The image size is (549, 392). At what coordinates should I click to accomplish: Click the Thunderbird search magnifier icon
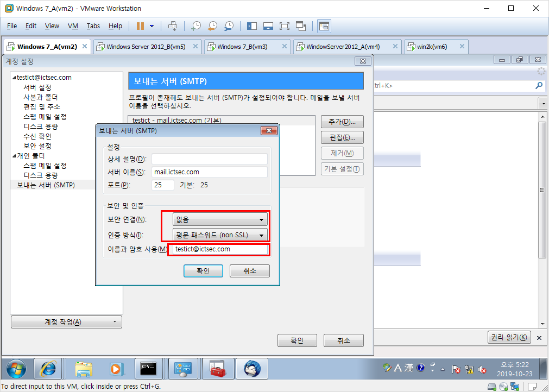click(x=539, y=85)
